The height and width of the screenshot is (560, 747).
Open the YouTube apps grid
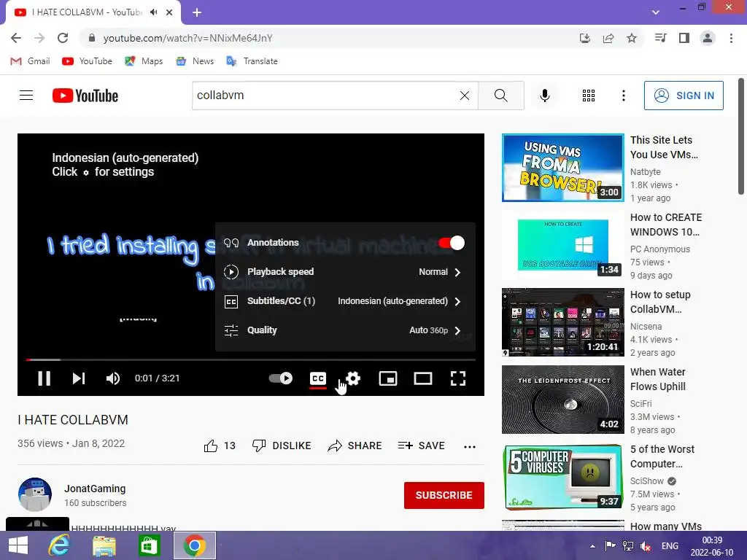(x=589, y=96)
